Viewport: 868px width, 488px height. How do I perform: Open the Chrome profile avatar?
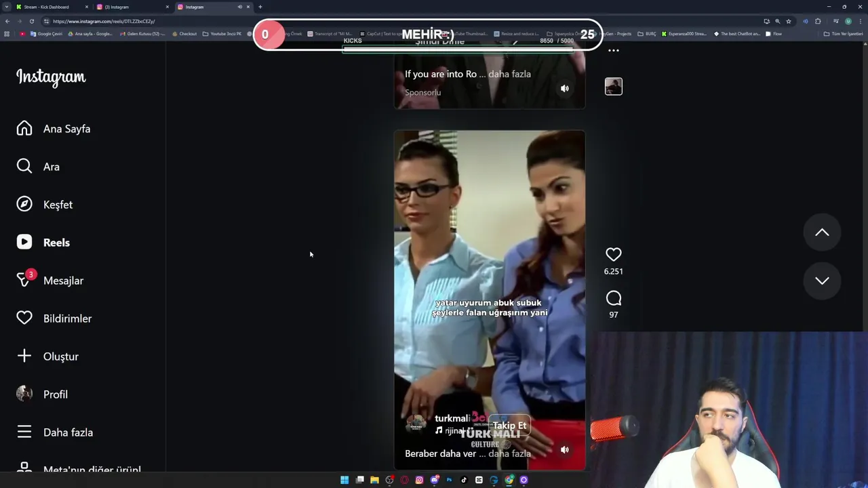(848, 21)
